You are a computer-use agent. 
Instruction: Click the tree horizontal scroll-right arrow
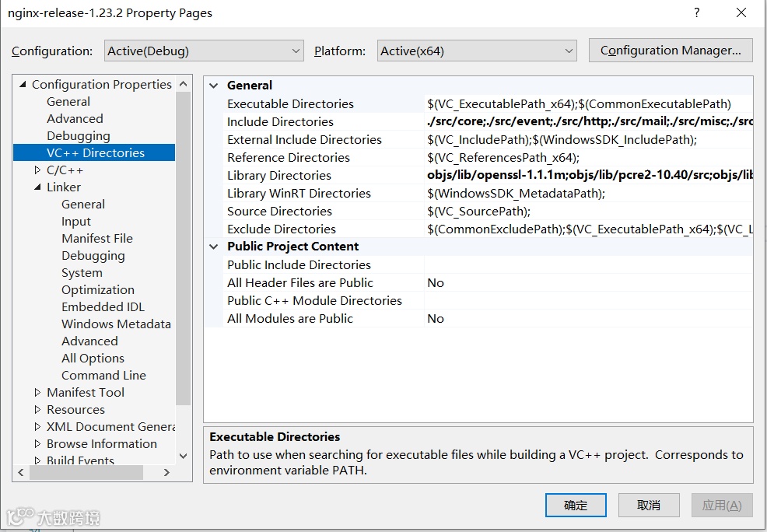click(166, 472)
